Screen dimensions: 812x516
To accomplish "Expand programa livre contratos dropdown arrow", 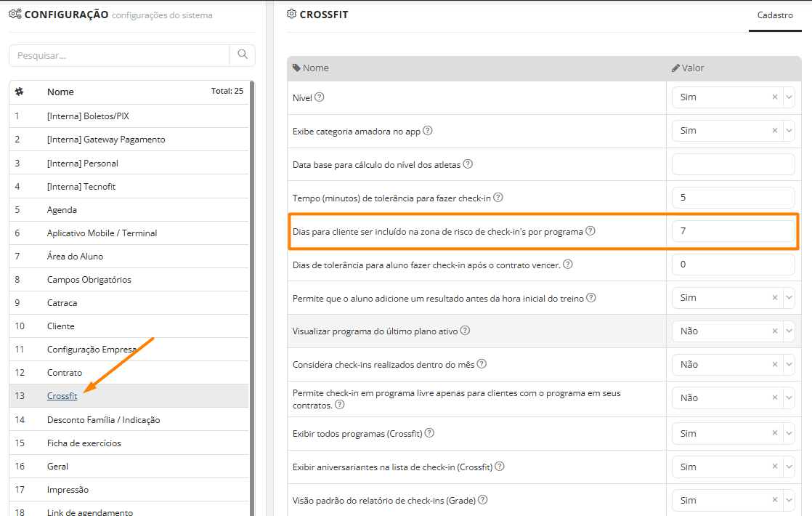I will click(789, 398).
